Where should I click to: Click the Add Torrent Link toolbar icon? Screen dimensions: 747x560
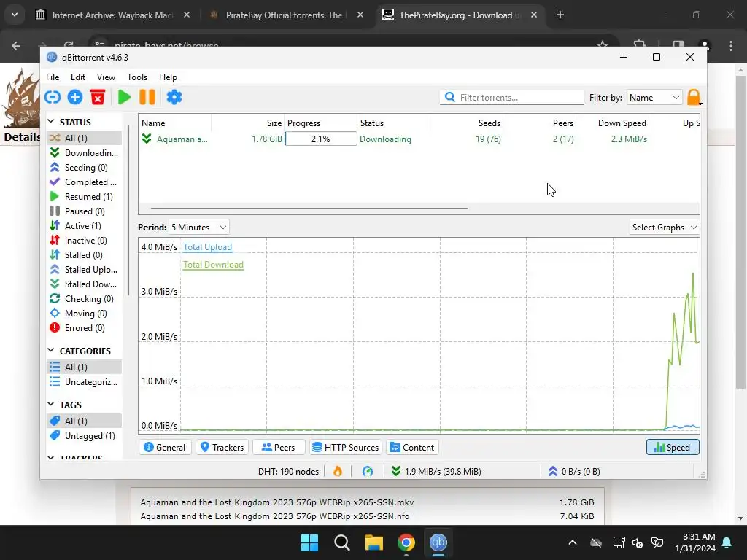pyautogui.click(x=53, y=97)
